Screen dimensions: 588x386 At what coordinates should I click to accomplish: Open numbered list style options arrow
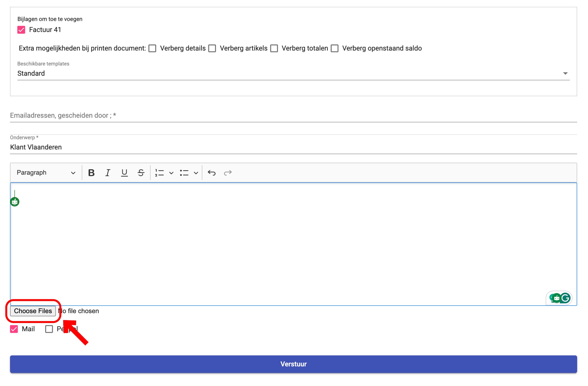tap(171, 173)
